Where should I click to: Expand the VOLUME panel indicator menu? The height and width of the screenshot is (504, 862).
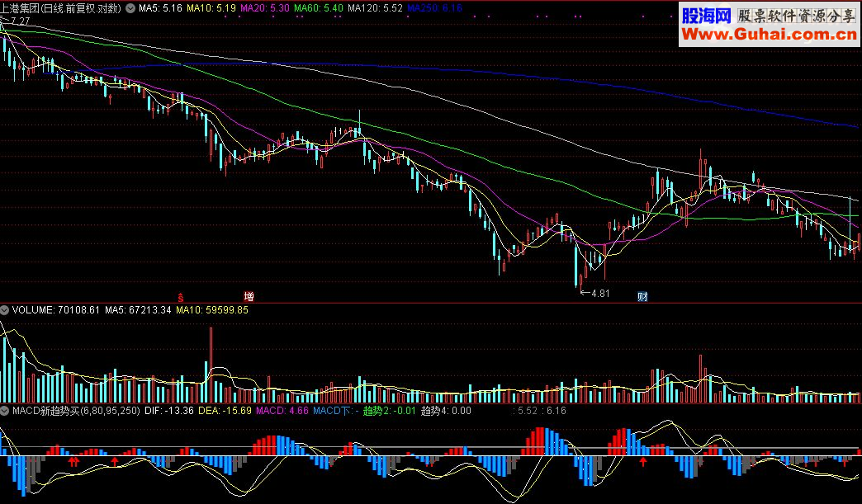coord(4,310)
